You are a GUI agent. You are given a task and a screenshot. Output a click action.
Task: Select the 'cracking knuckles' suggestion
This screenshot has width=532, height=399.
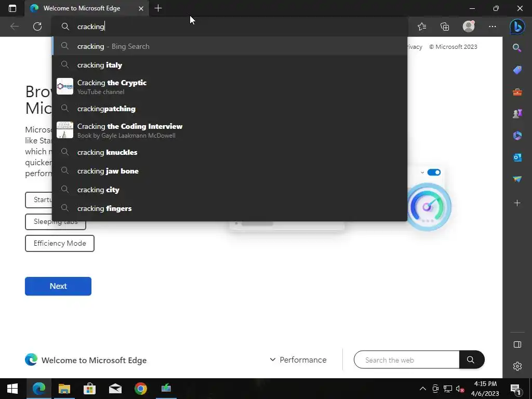click(230, 152)
